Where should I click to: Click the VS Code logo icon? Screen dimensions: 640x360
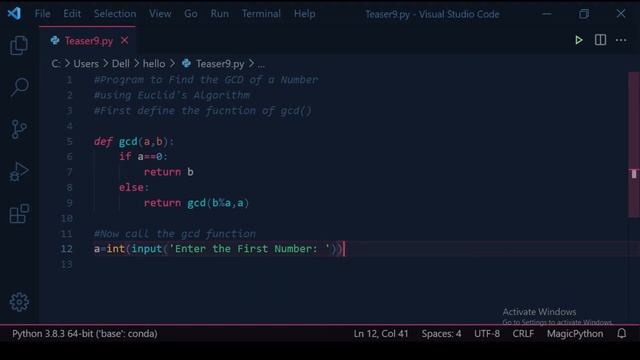click(x=14, y=14)
